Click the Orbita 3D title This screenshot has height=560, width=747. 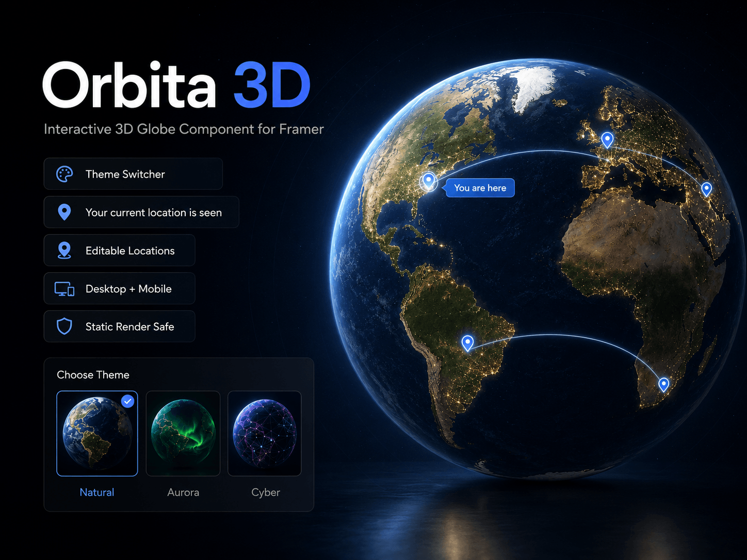point(176,85)
